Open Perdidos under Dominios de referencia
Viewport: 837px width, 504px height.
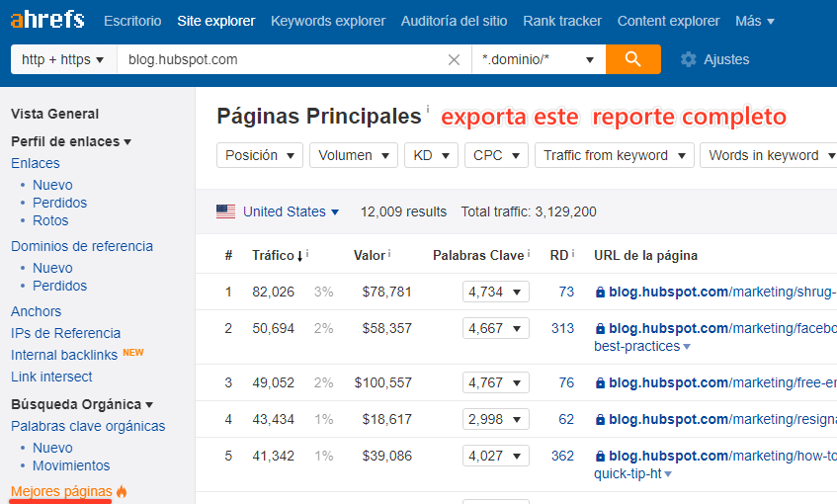point(59,286)
